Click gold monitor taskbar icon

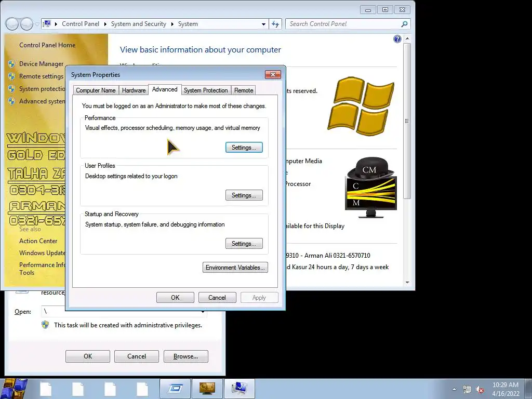pyautogui.click(x=207, y=389)
